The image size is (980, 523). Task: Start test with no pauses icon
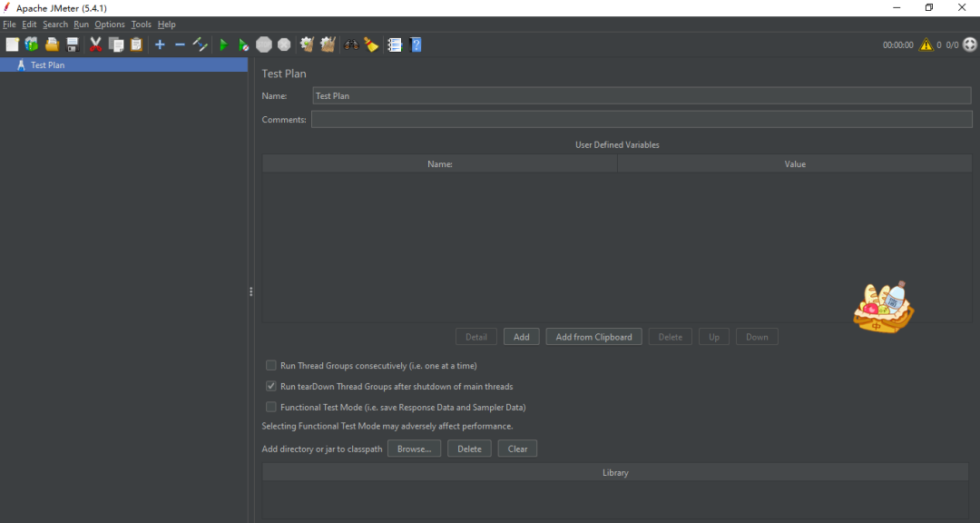click(x=244, y=44)
